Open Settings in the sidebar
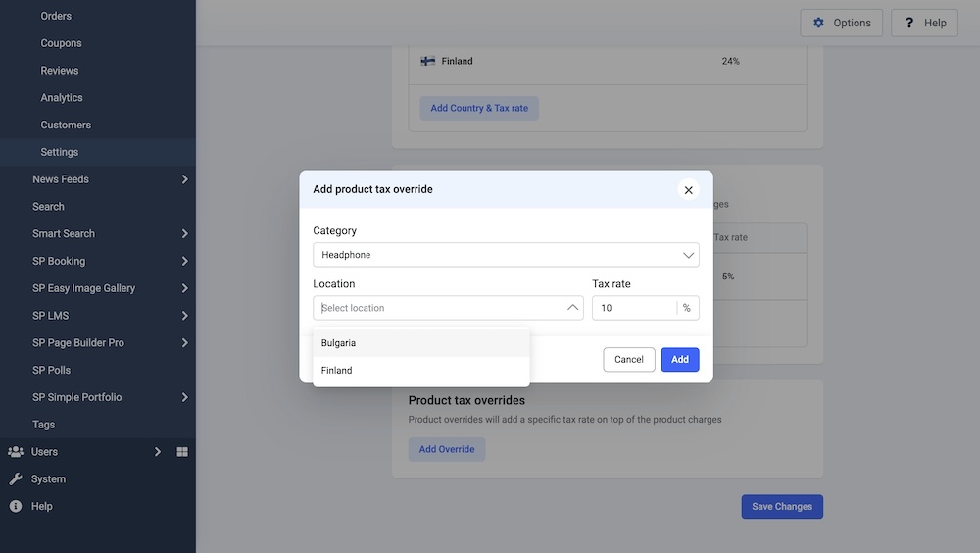The image size is (980, 553). tap(60, 152)
